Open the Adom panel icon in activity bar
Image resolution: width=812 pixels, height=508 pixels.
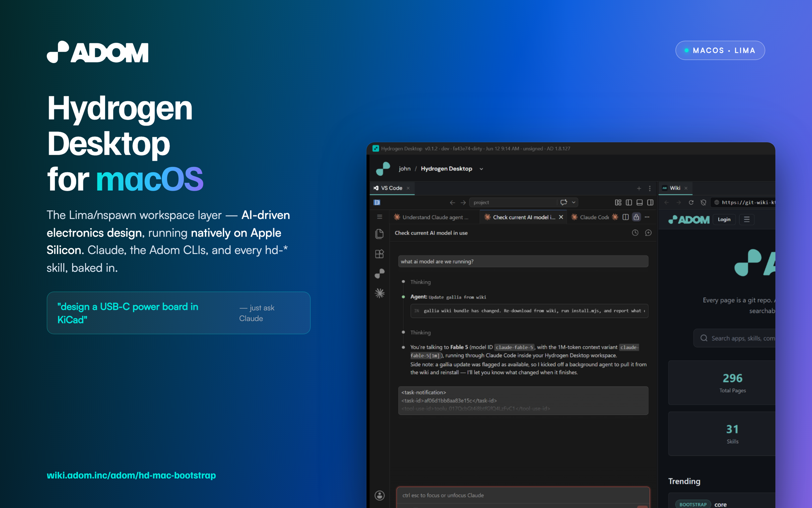[379, 274]
